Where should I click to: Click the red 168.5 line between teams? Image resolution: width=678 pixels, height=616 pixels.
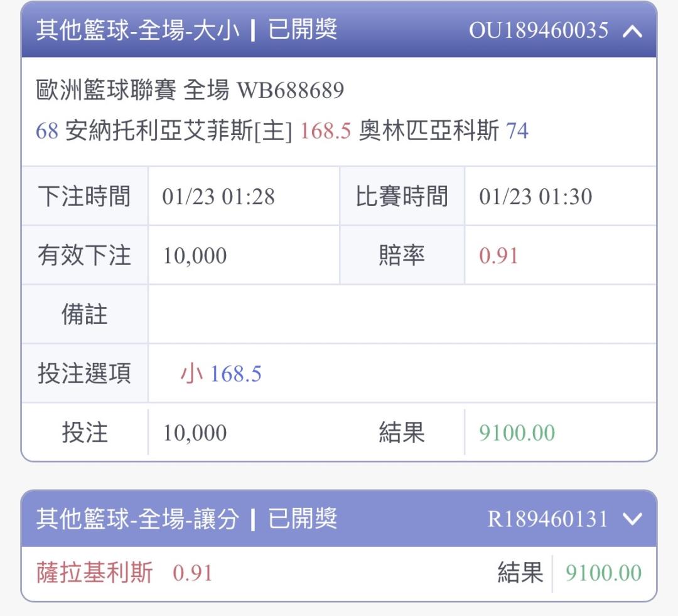click(x=325, y=131)
